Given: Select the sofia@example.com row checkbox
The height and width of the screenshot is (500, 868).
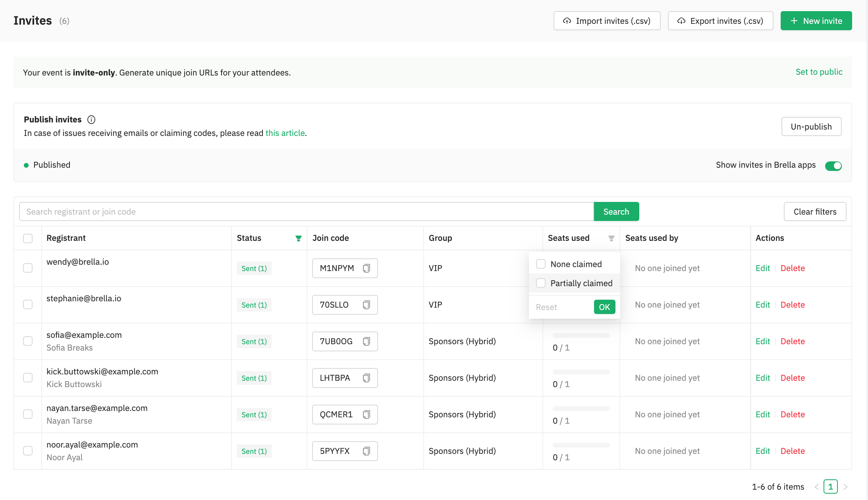Looking at the screenshot, I should pos(28,341).
